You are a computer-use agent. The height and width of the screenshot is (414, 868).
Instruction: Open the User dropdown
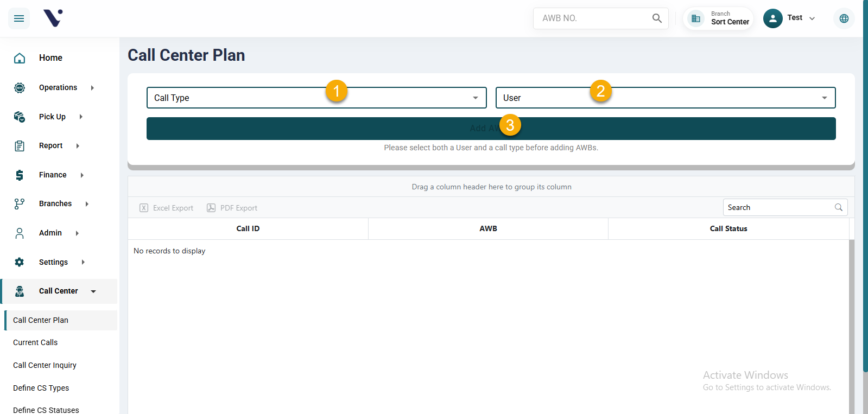pyautogui.click(x=666, y=98)
